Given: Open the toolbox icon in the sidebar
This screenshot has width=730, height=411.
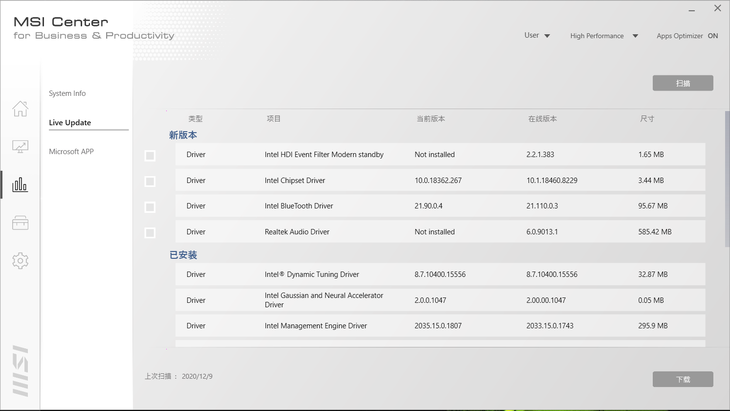Looking at the screenshot, I should (20, 223).
